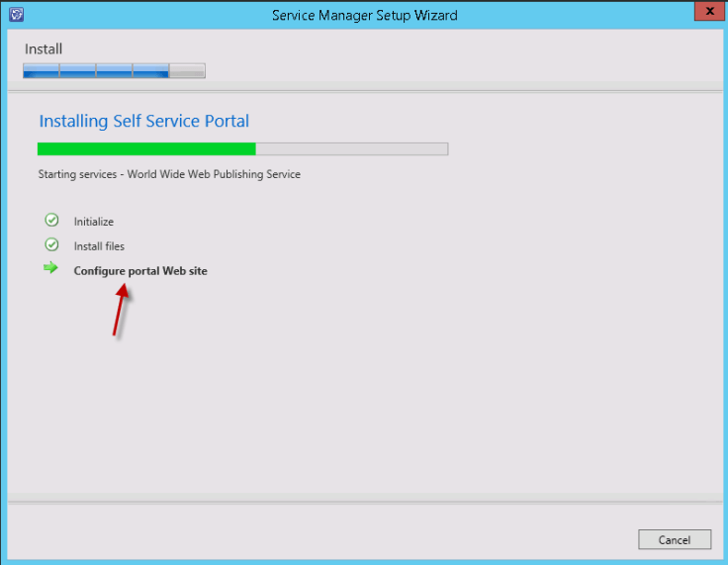Screen dimensions: 728x565
Task: Cancel the Self Service Portal installation
Action: 675,539
